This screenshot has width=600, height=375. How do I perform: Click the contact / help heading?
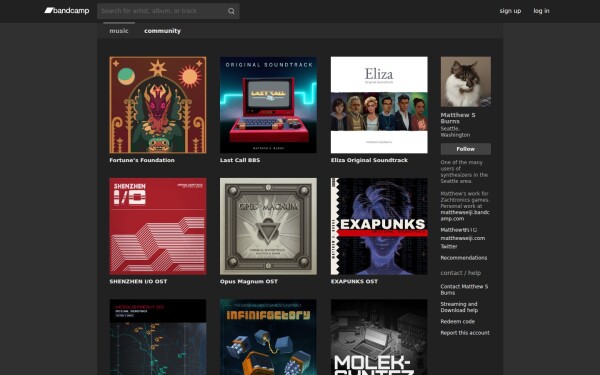461,273
